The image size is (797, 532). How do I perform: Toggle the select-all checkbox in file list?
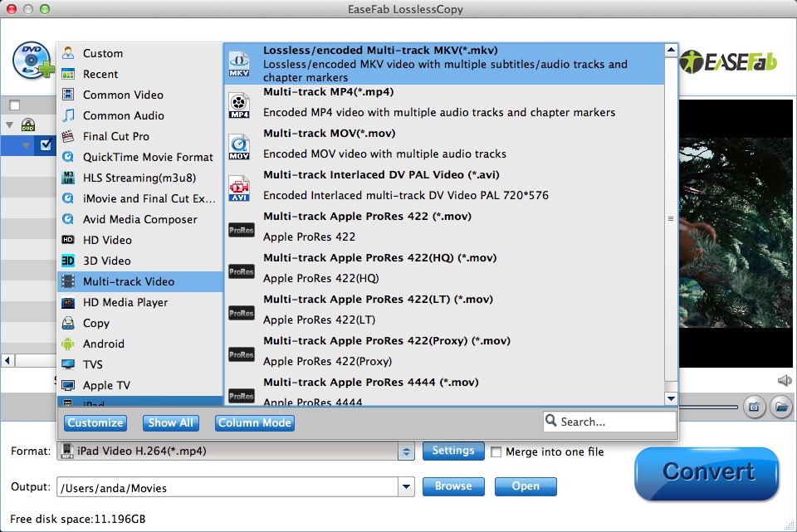(15, 105)
